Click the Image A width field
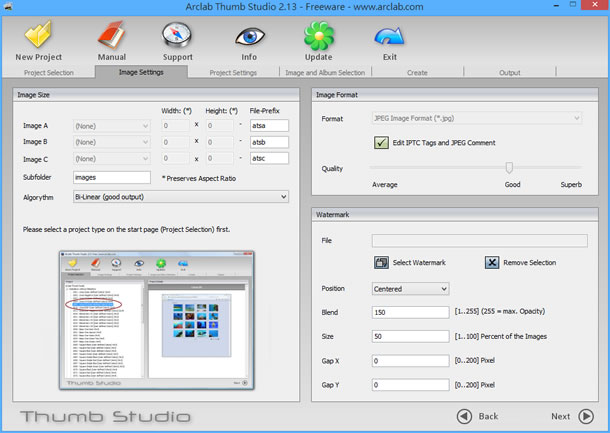Screen dimensions: 610x433 pos(175,126)
